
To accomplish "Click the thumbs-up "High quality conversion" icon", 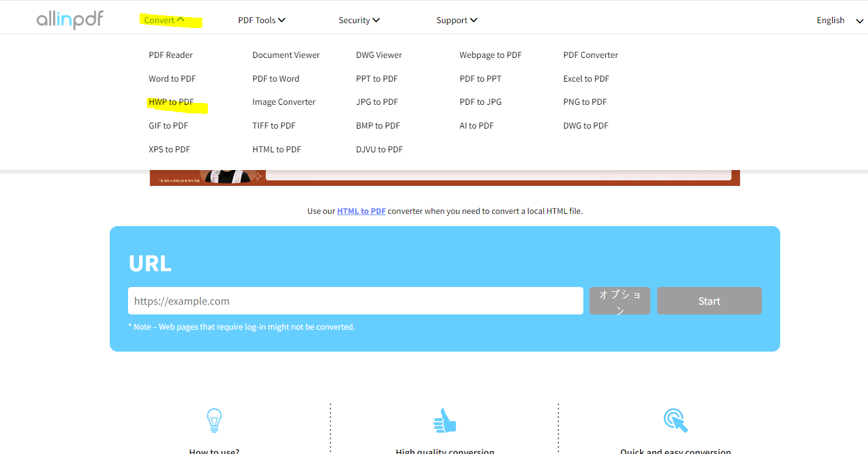I will pyautogui.click(x=444, y=420).
